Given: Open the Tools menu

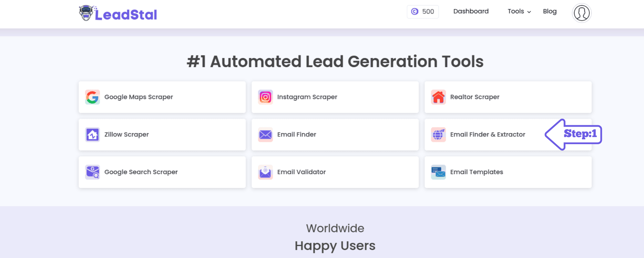Looking at the screenshot, I should pos(519,11).
